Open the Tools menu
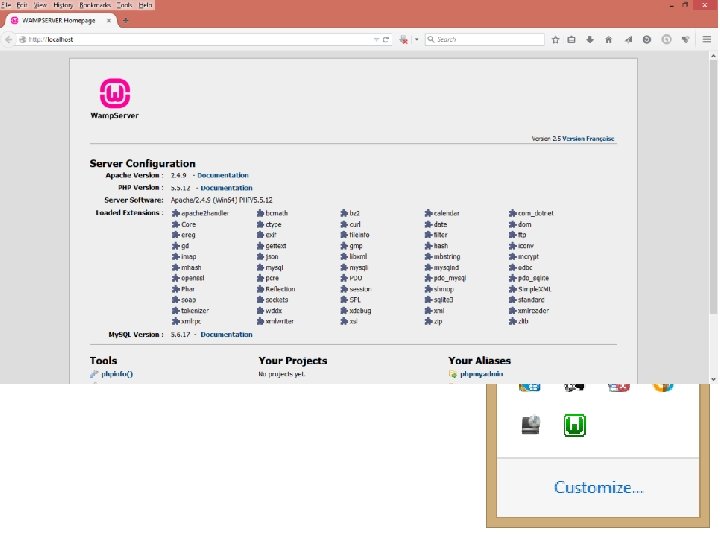Image resolution: width=720 pixels, height=540 pixels. coord(124,5)
